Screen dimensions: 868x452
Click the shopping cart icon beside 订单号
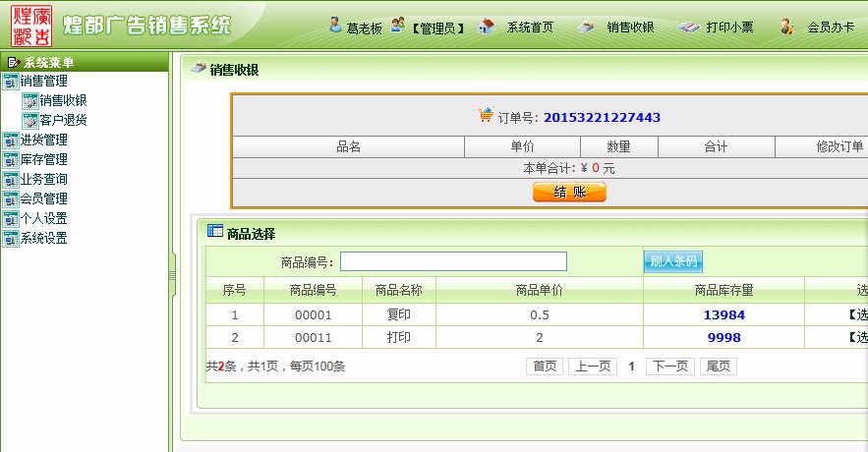(x=486, y=116)
